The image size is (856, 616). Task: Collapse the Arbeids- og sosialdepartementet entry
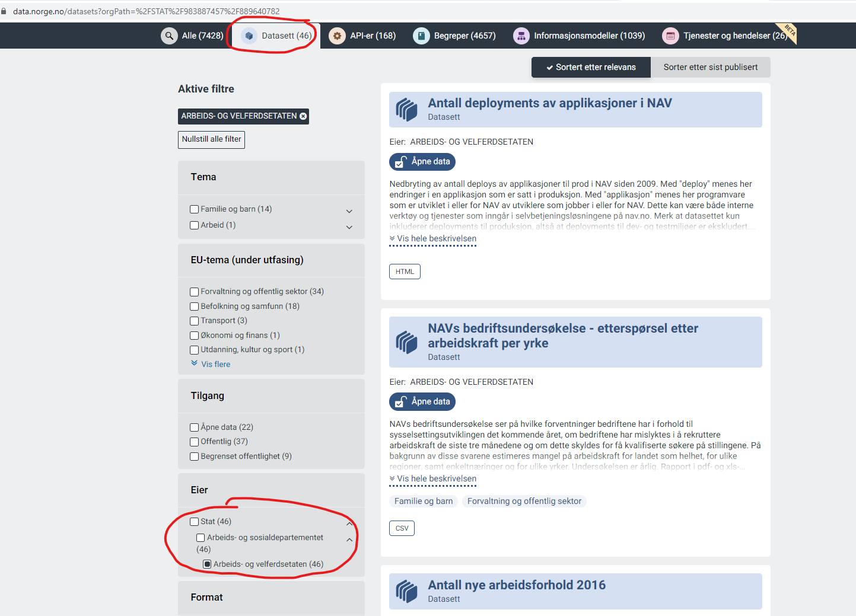[349, 540]
